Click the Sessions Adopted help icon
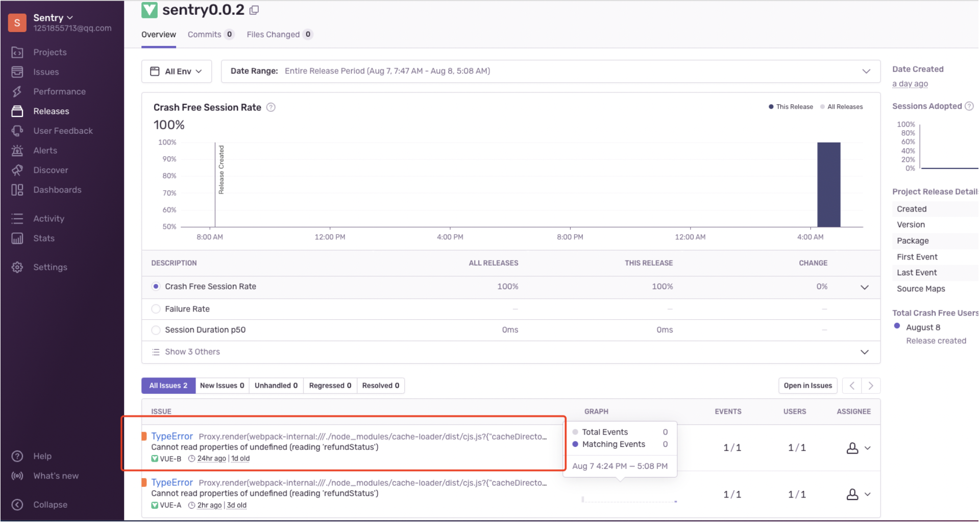This screenshot has width=980, height=523. 969,106
